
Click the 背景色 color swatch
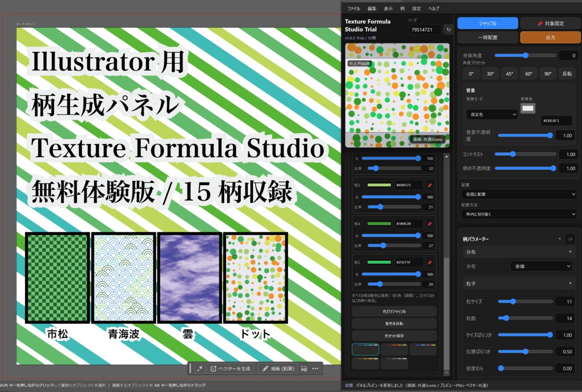[527, 109]
